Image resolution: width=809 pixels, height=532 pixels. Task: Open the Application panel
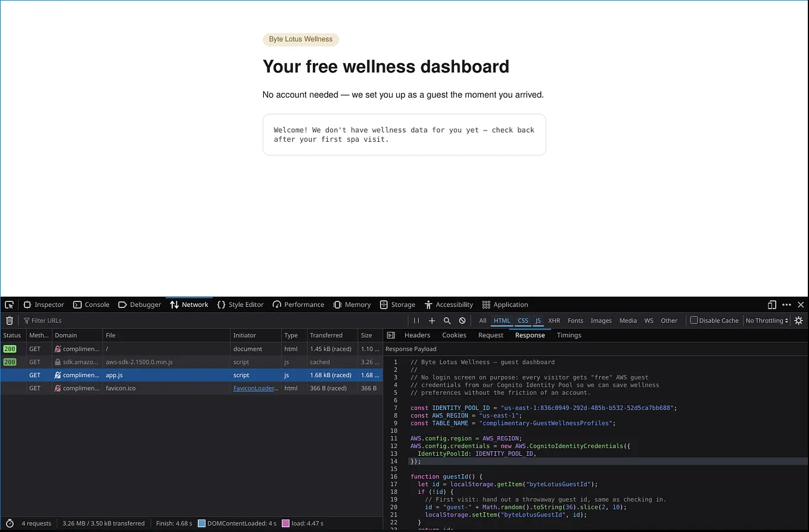(x=505, y=304)
